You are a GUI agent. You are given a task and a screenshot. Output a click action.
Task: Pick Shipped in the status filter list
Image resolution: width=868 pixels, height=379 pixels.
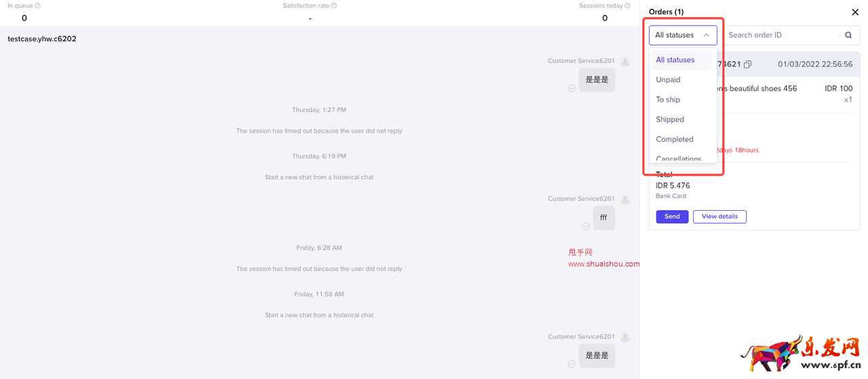click(670, 119)
